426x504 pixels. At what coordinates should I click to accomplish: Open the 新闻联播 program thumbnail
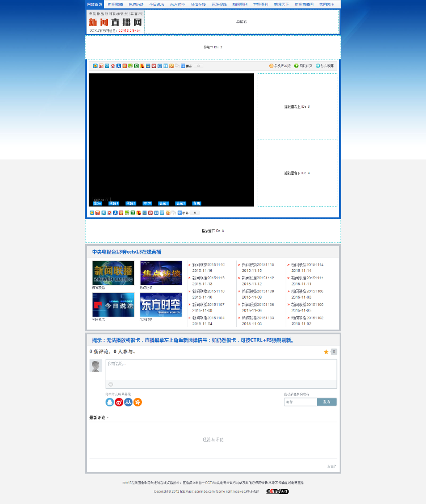113,273
